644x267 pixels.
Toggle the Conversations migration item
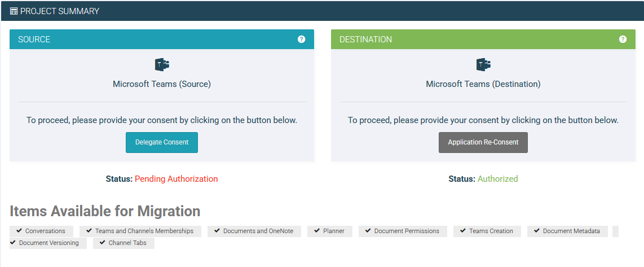click(x=41, y=231)
